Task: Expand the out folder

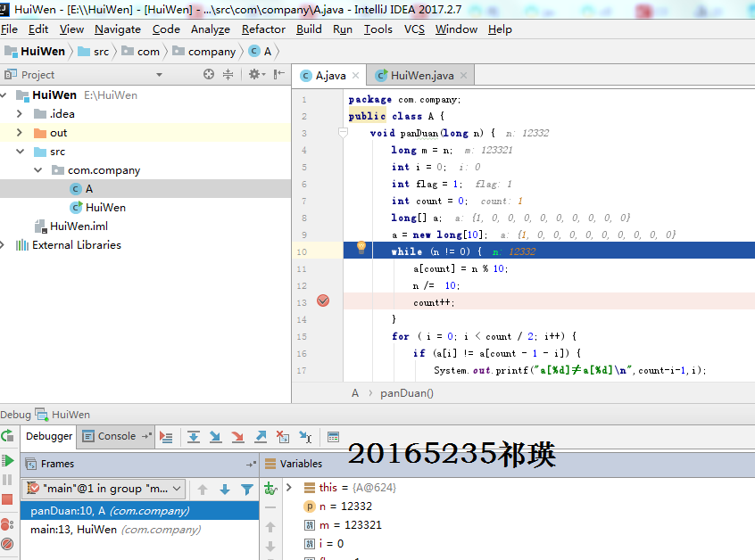Action: coord(20,133)
